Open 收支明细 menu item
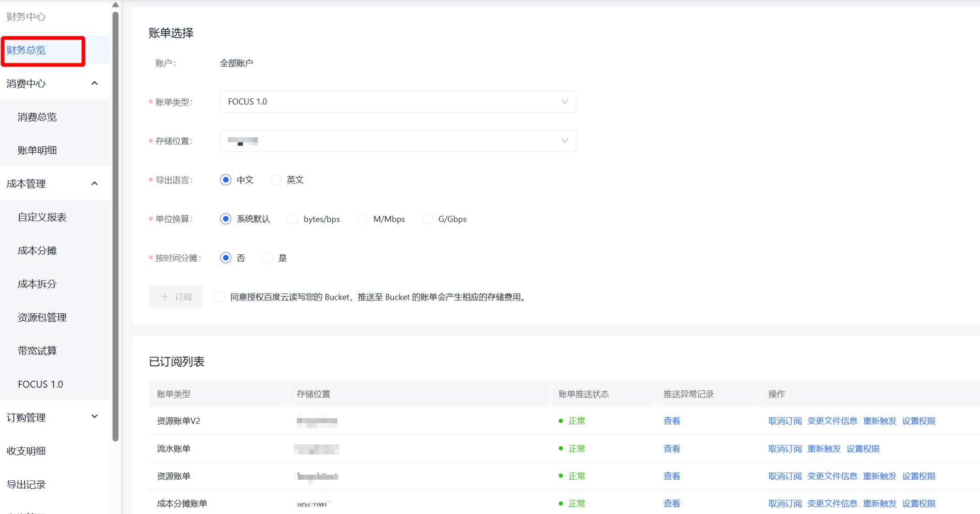Image resolution: width=980 pixels, height=514 pixels. tap(26, 451)
